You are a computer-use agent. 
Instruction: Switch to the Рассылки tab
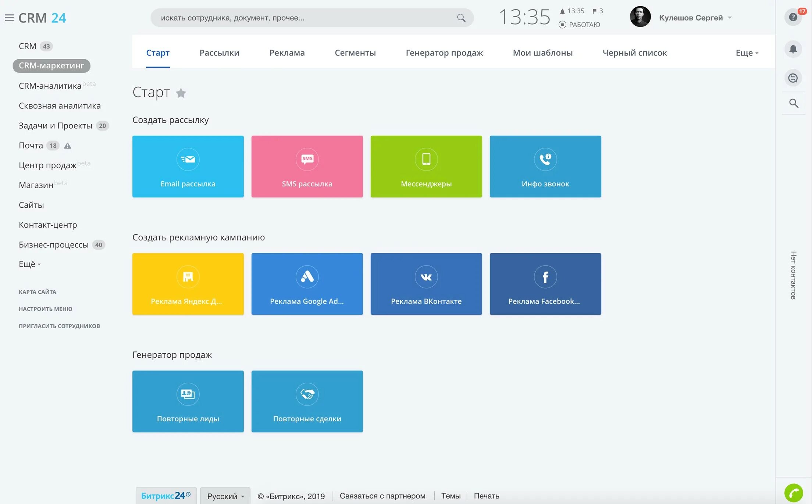click(x=219, y=53)
